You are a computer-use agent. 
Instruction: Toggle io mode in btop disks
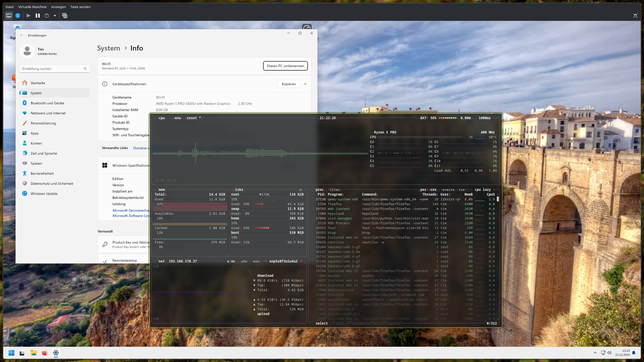300,190
